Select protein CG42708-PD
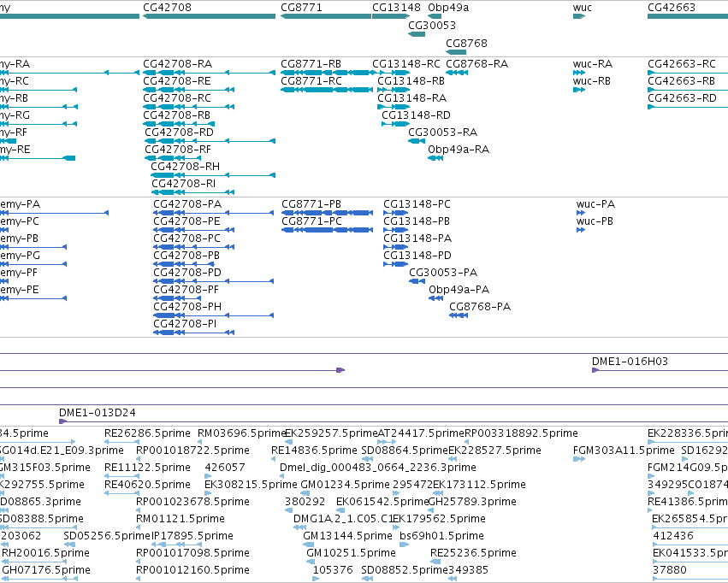 click(214, 281)
